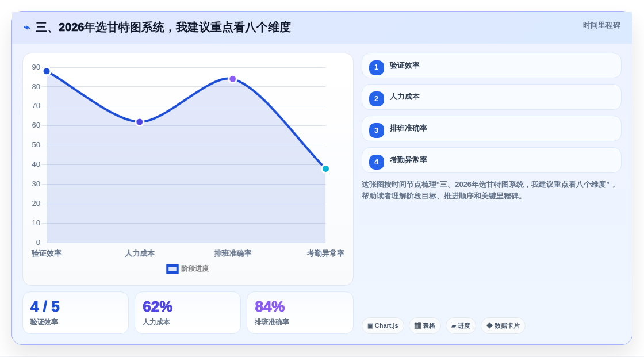Click the Chart.js tag chip
Viewport: 644px width, 357px height.
click(383, 326)
